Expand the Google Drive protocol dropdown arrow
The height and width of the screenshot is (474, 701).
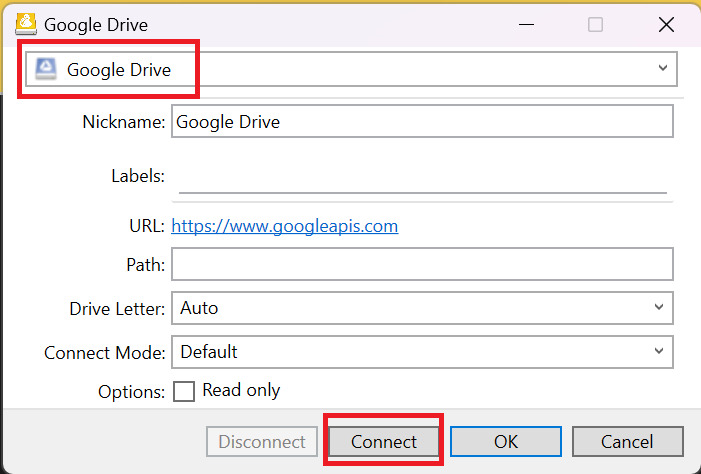pyautogui.click(x=663, y=68)
